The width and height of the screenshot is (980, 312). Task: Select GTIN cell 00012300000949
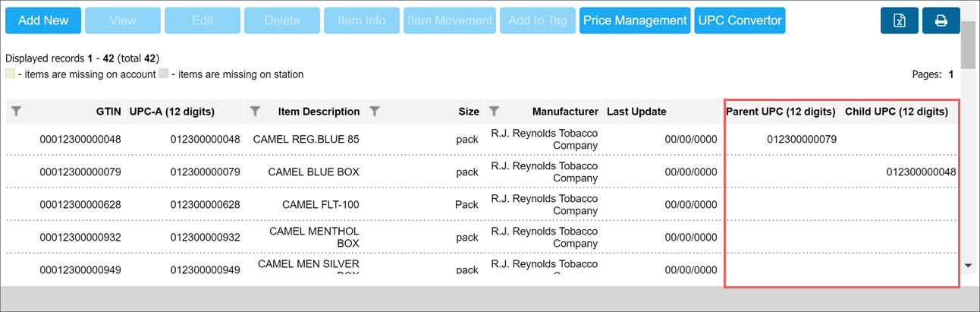(x=80, y=269)
